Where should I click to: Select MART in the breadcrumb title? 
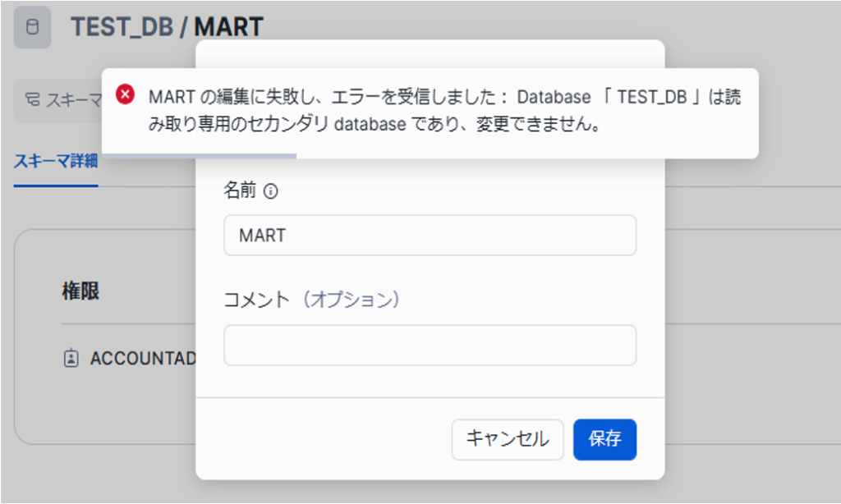pyautogui.click(x=228, y=26)
